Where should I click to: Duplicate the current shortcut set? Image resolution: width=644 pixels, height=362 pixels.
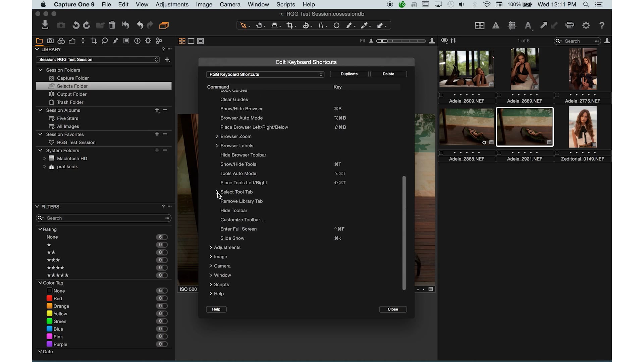click(349, 74)
